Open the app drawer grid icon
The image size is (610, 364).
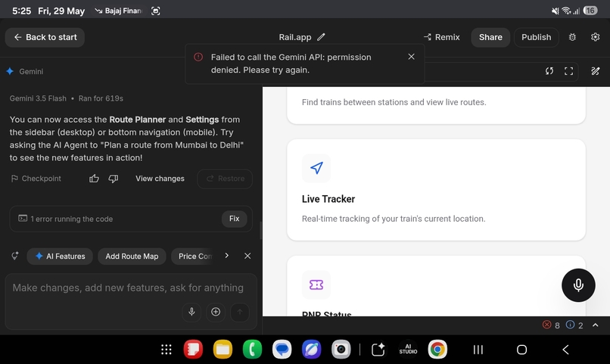(x=166, y=350)
